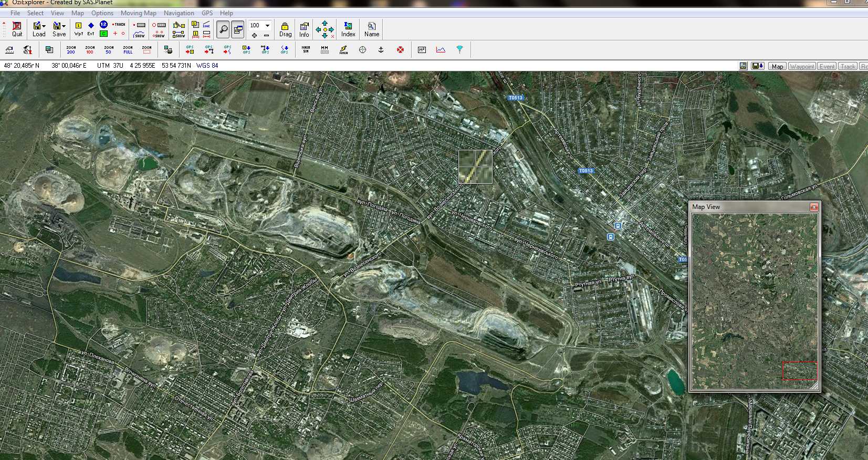The image size is (868, 460).
Task: Toggle the MM moving map icon
Action: (325, 50)
